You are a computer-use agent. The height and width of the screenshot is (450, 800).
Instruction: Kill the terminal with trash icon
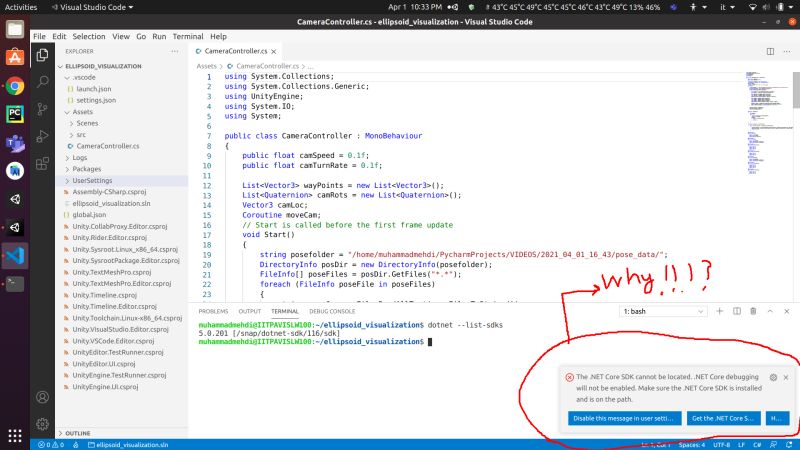coord(753,311)
